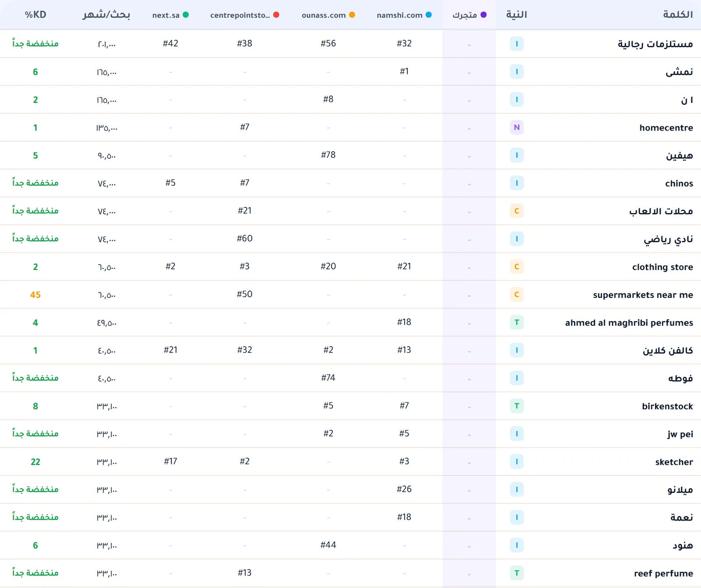Open the clothing store keyword
The width and height of the screenshot is (701, 588).
(663, 267)
